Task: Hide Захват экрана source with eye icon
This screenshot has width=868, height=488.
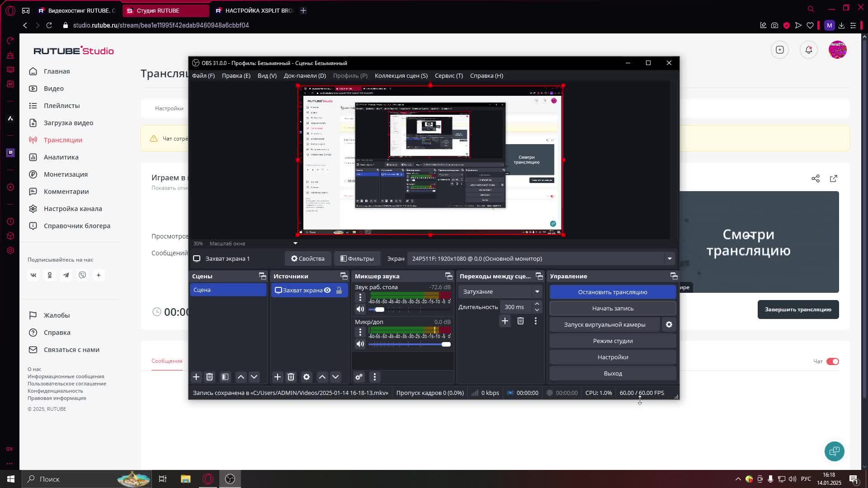Action: pos(327,290)
